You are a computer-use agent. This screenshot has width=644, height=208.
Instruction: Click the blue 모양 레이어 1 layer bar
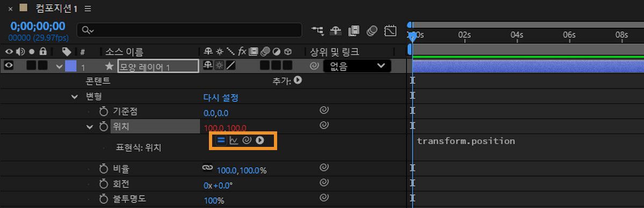528,66
